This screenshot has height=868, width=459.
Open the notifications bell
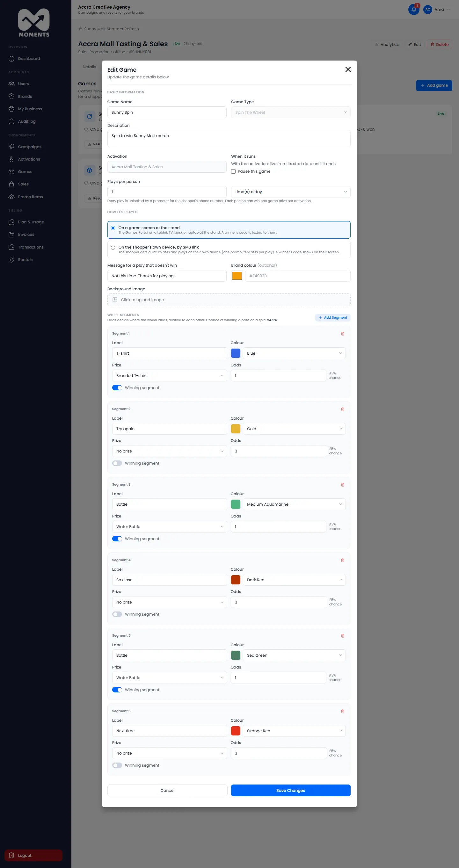[x=413, y=10]
